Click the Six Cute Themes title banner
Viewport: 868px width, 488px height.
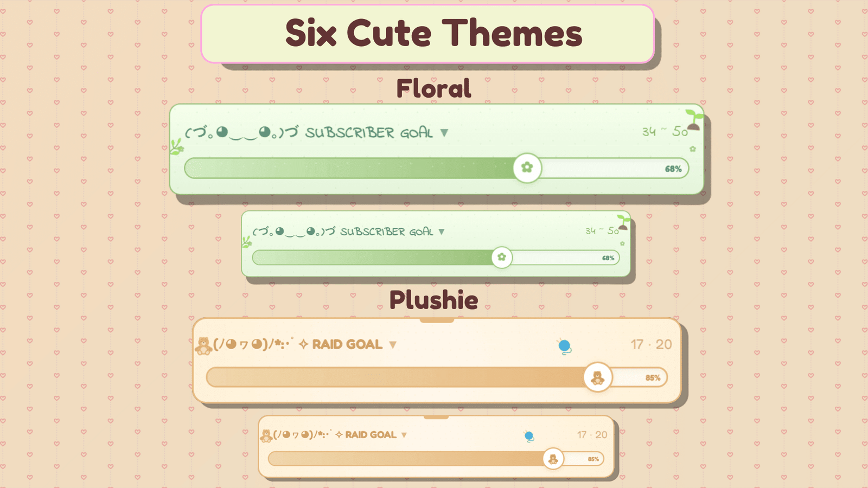click(427, 34)
